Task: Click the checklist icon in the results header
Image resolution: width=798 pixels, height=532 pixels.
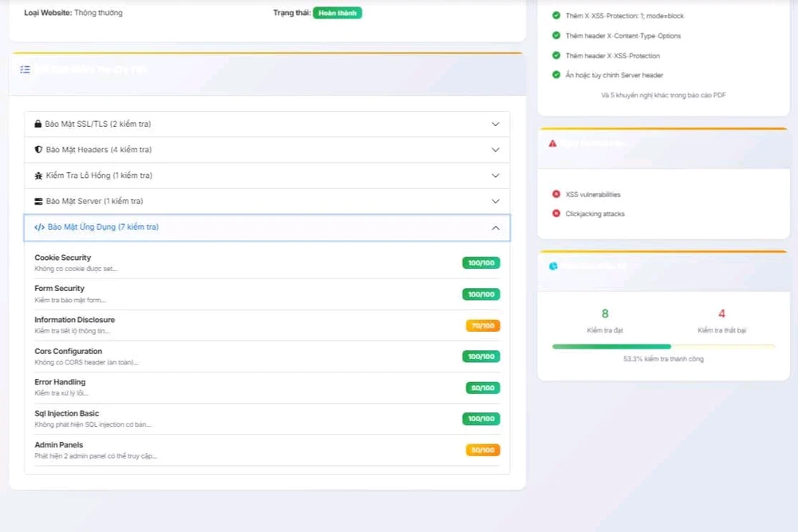Action: 25,70
